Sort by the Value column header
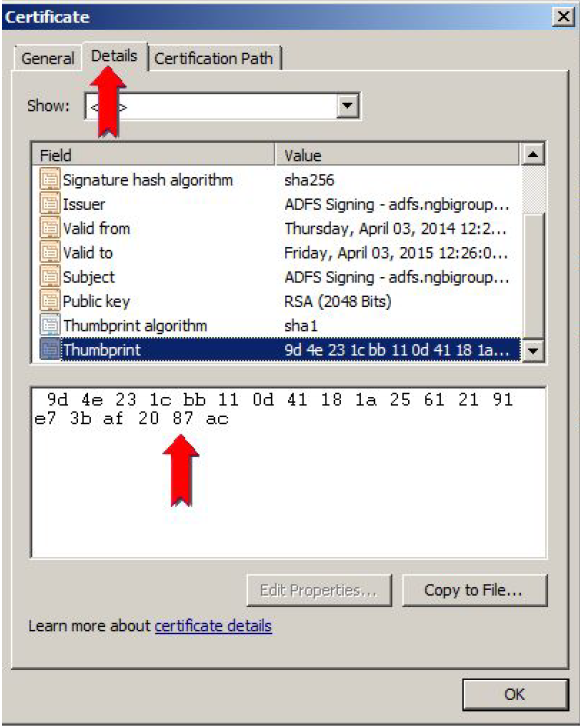The width and height of the screenshot is (580, 726). tap(398, 155)
